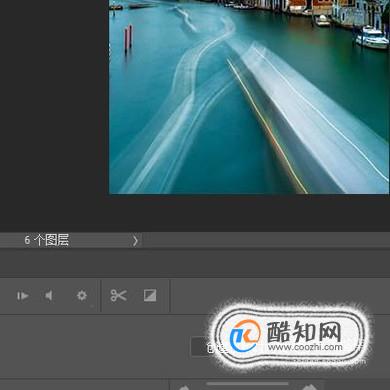The height and width of the screenshot is (390, 390).
Task: Open the www.coozhi.com link
Action: click(305, 347)
